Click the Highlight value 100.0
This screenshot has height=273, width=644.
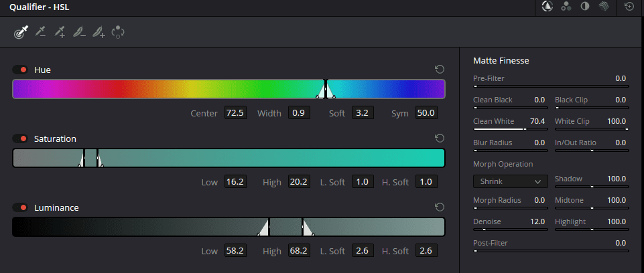pos(617,221)
